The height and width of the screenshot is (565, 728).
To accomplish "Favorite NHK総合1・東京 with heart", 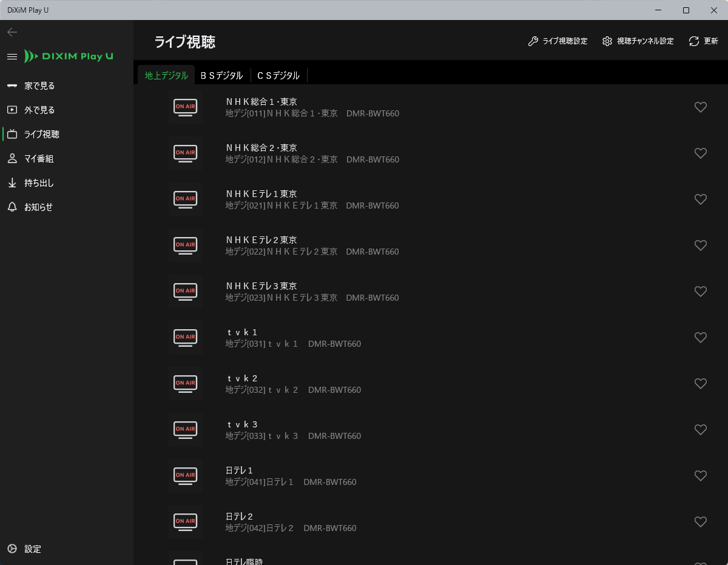I will (x=700, y=107).
